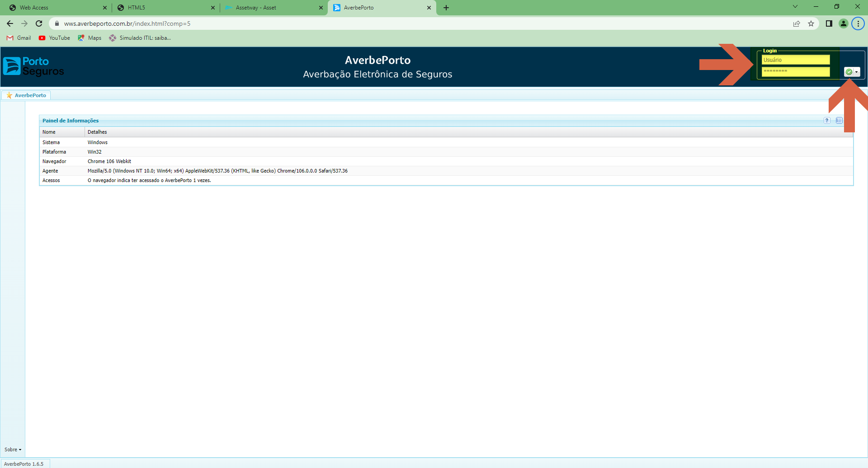Screen dimensions: 868x468
Task: Click the Painel de Informações title
Action: [71, 121]
